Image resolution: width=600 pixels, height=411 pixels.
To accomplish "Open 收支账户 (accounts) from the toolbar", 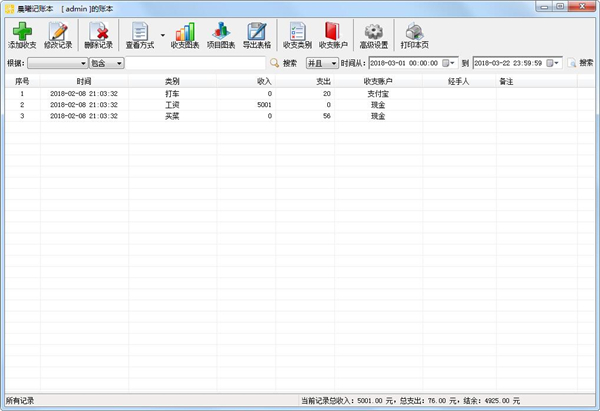I will point(334,36).
